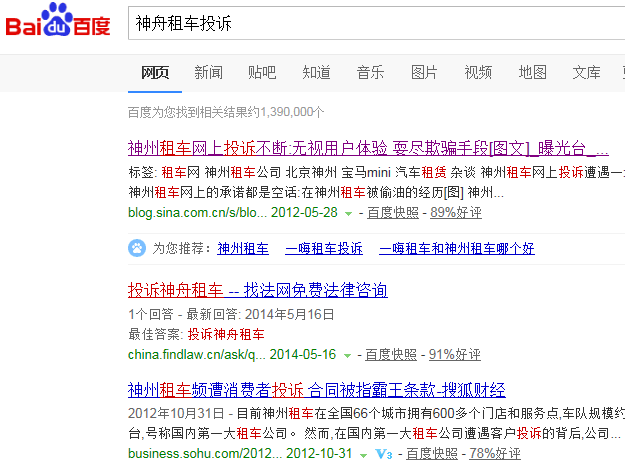Open 百度快照 for the china.findlaw.cn result
This screenshot has width=625, height=466.
tap(391, 355)
